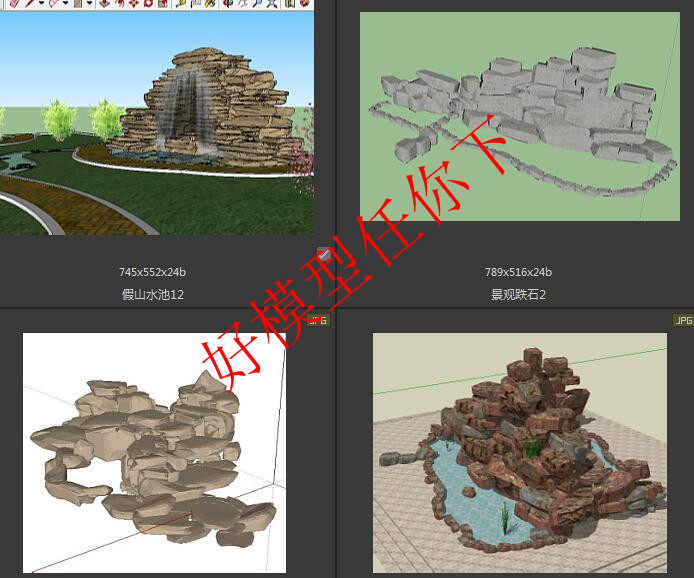Viewport: 694px width, 578px height.
Task: Click the edit pencil icon below the waterfall thumbnail
Action: [324, 254]
